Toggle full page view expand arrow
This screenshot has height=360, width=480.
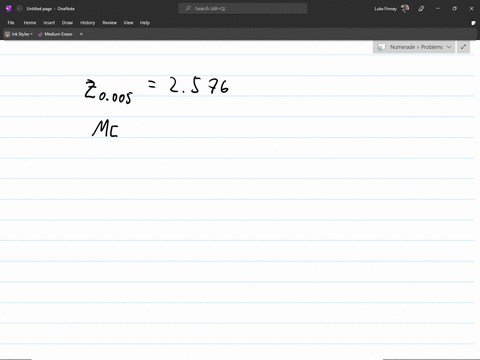pyautogui.click(x=463, y=47)
